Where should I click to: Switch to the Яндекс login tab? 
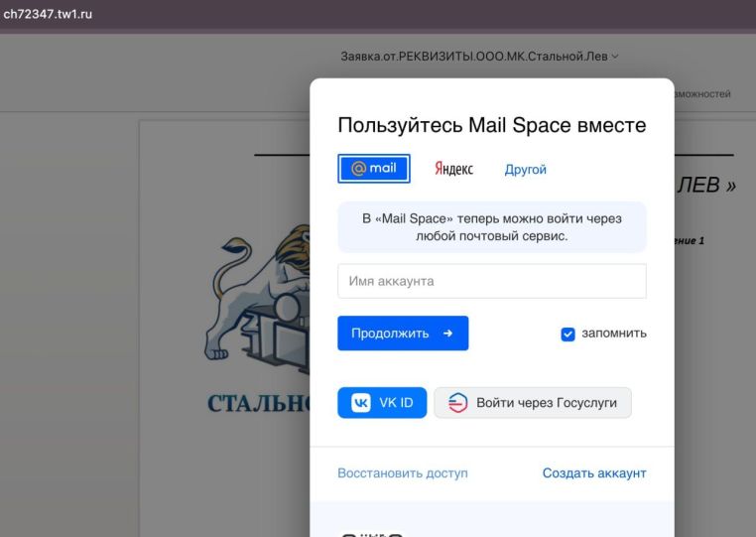(x=453, y=170)
